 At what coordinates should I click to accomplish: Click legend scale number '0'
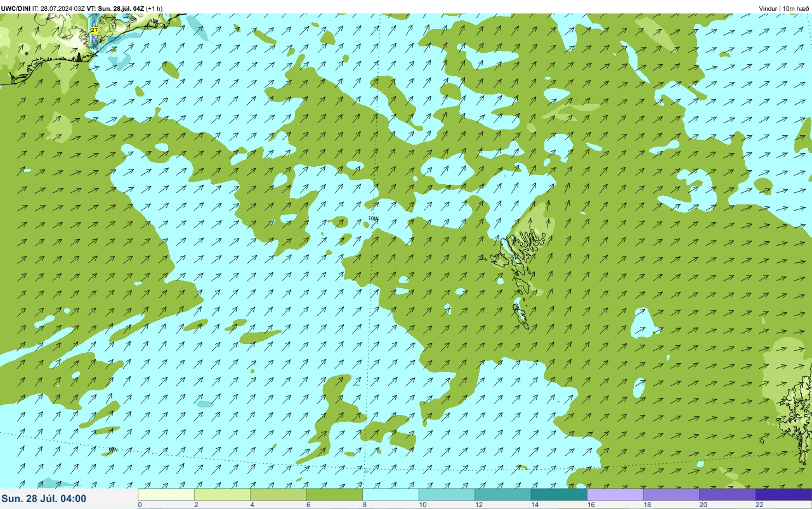(140, 505)
